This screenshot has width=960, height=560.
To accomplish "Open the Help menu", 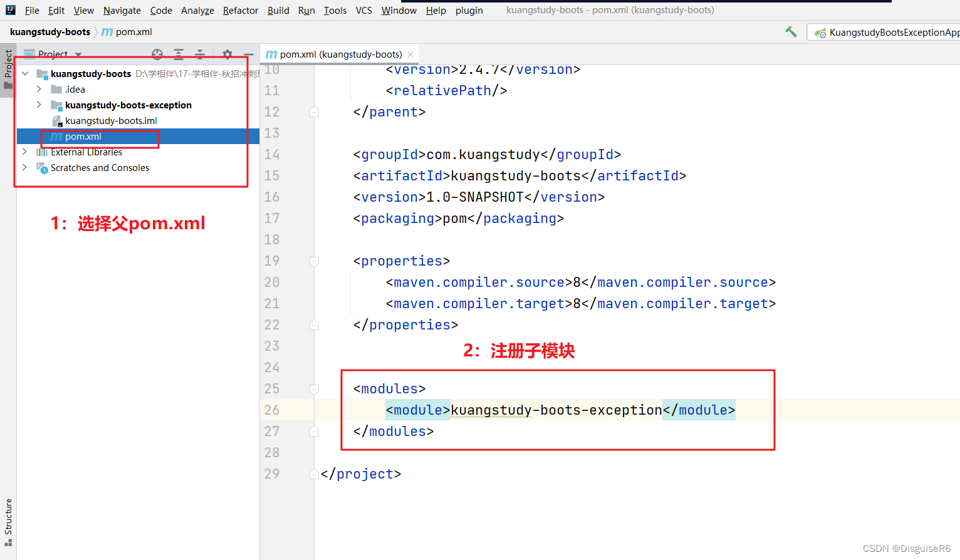I will pos(436,10).
